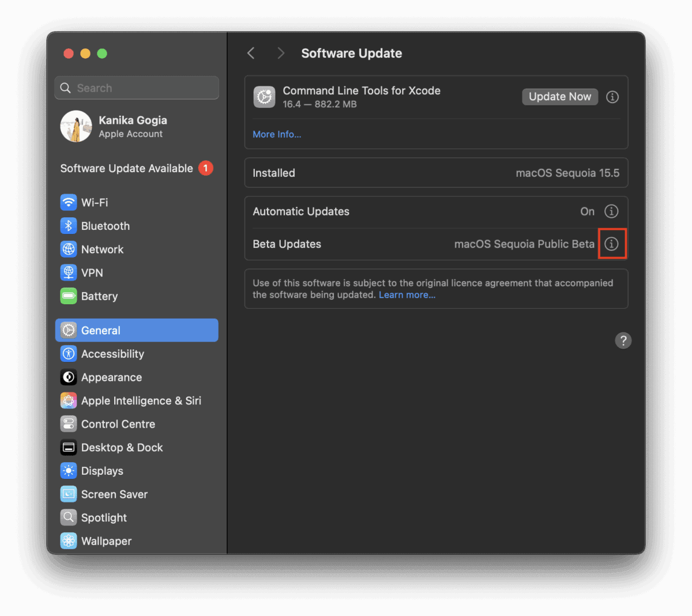
Task: Click the red close window button
Action: click(69, 54)
